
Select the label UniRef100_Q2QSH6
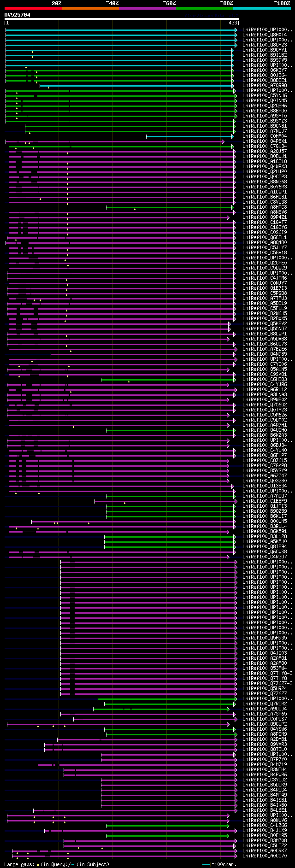265,106
